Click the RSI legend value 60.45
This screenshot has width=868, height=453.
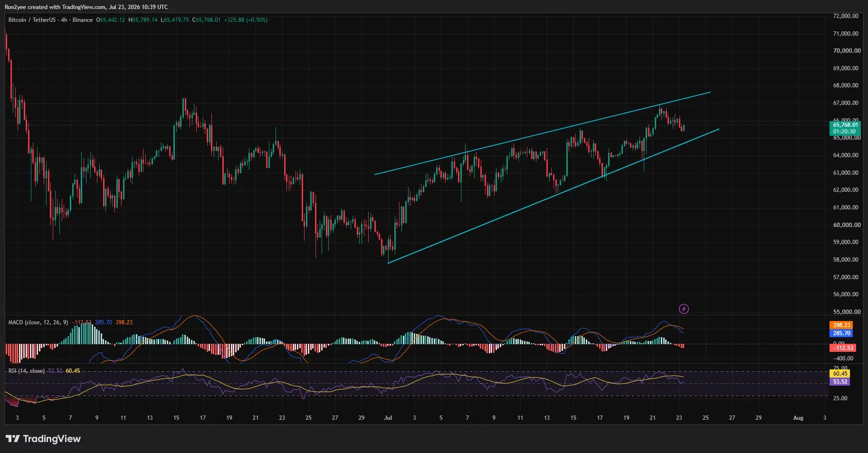coord(73,371)
